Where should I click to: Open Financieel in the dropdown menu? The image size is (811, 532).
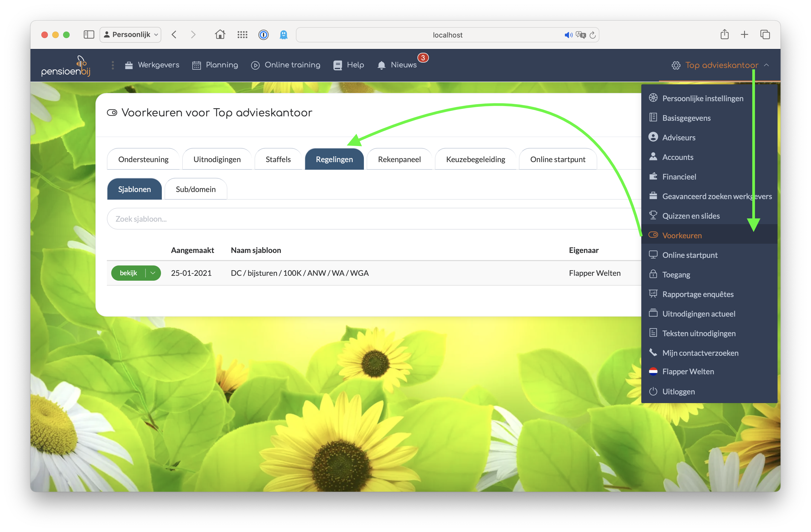709,177
